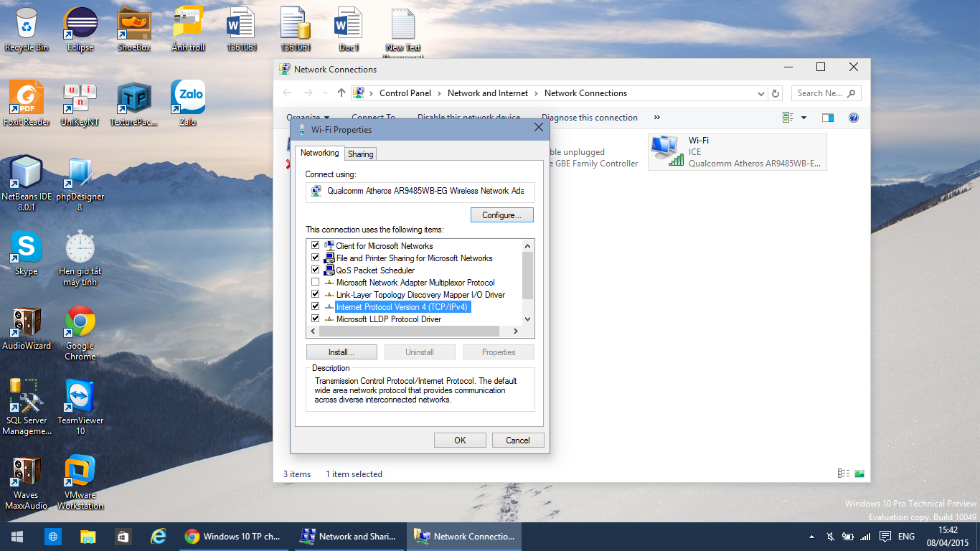Select the Networking tab

[x=319, y=153]
